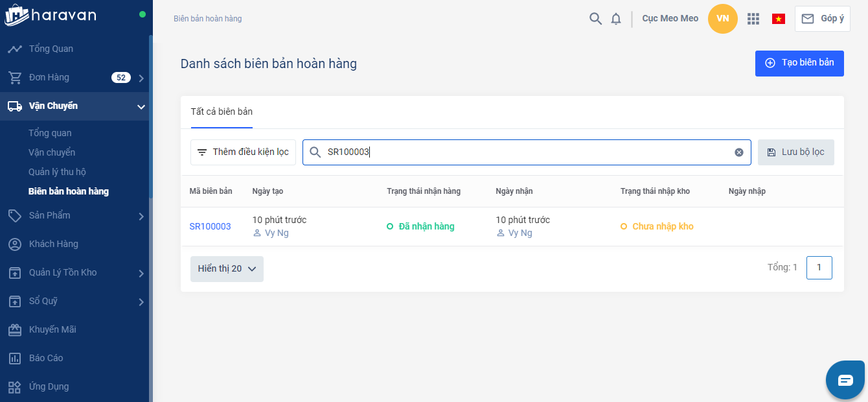Click Lưu bộ lọc button

795,152
